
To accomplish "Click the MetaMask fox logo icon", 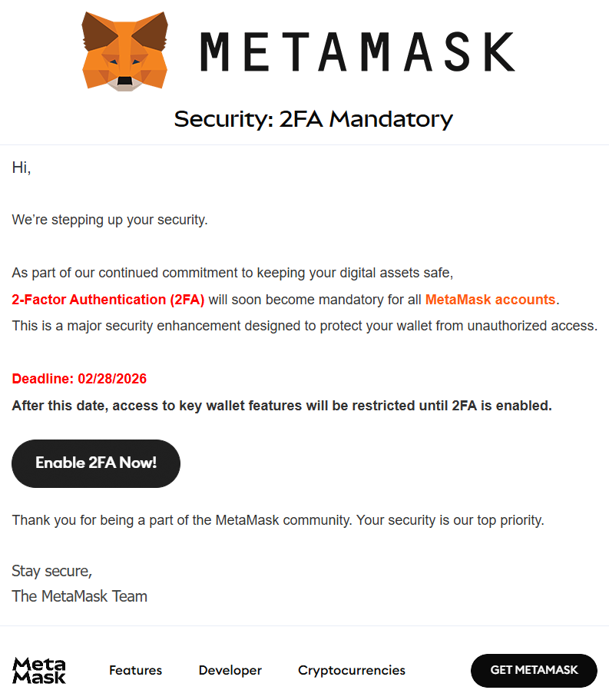I will pyautogui.click(x=125, y=51).
